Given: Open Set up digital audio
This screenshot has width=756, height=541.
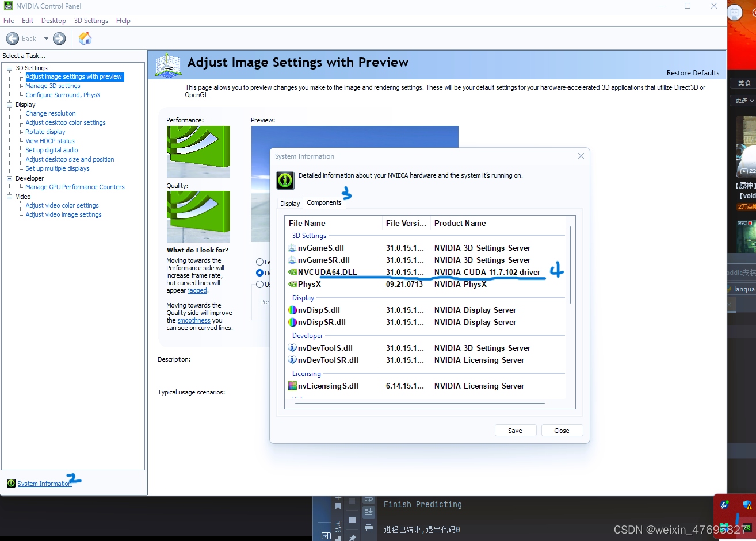Looking at the screenshot, I should (52, 150).
